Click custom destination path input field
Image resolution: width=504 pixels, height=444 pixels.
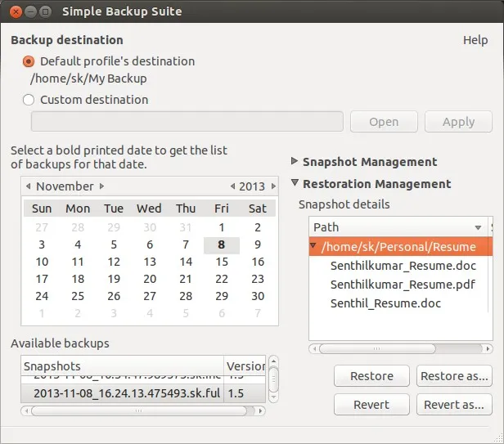187,122
